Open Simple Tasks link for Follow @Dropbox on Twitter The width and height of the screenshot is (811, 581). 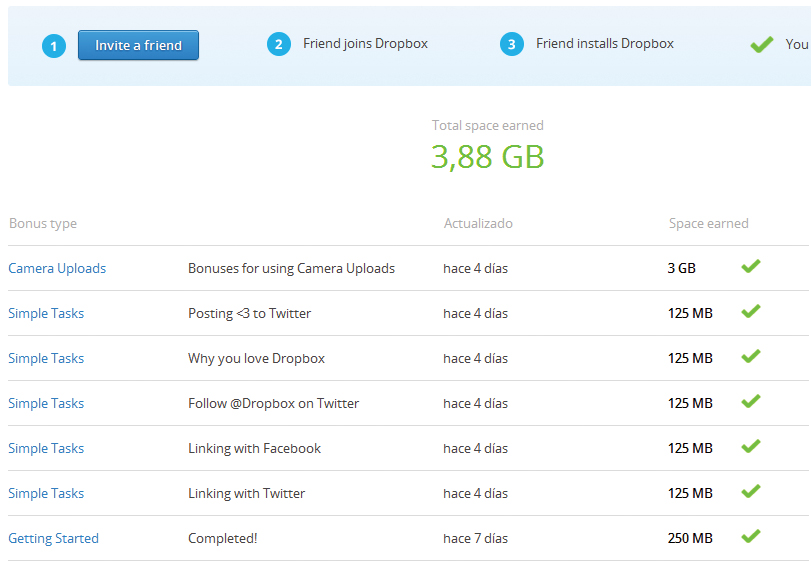(x=46, y=404)
